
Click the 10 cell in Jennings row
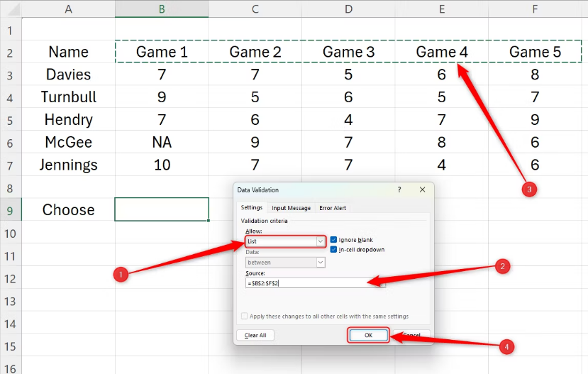(162, 165)
